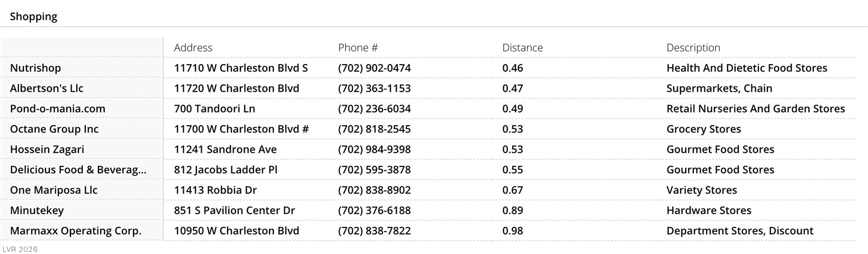Select the Phone # column header
The width and height of the screenshot is (868, 254).
click(x=358, y=48)
